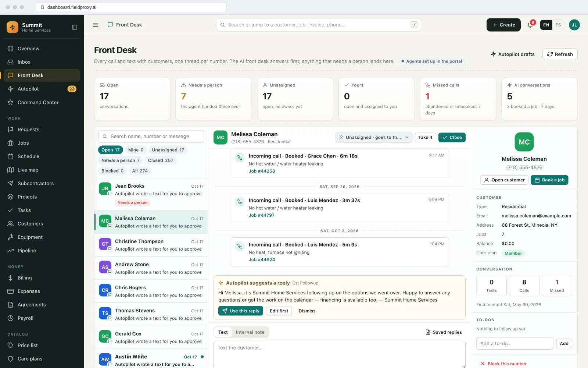Filter by Needs a person 7

(121, 160)
